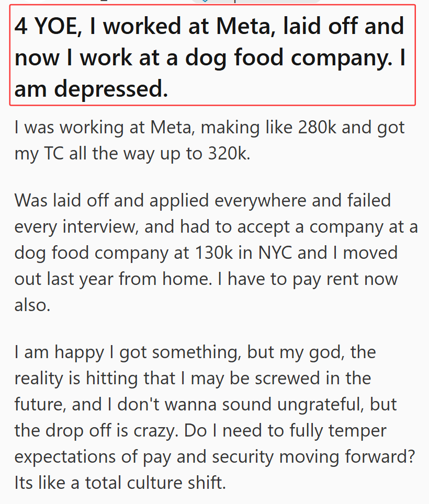
Task: Click the paragraph starting "I am happy"
Action: (215, 417)
